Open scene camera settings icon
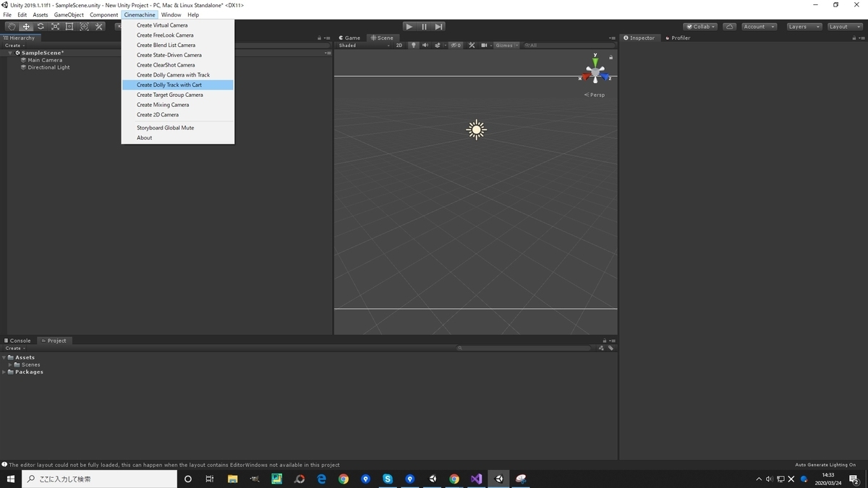 [484, 45]
